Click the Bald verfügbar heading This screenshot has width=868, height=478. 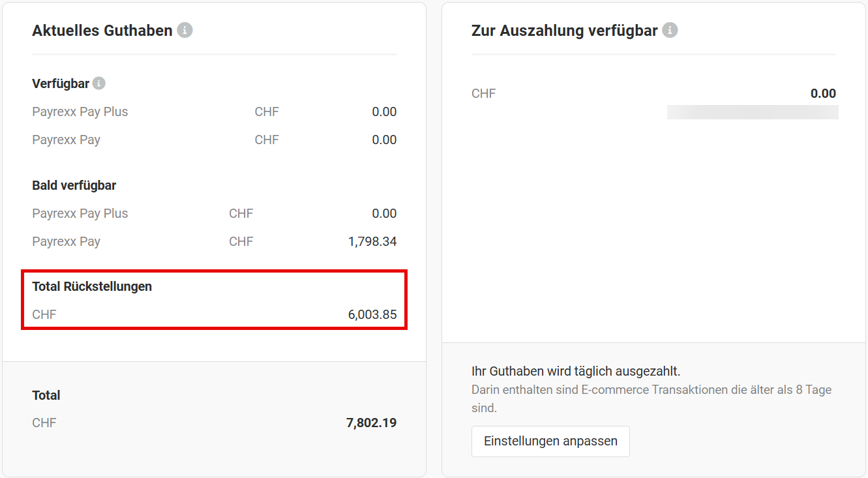[74, 185]
